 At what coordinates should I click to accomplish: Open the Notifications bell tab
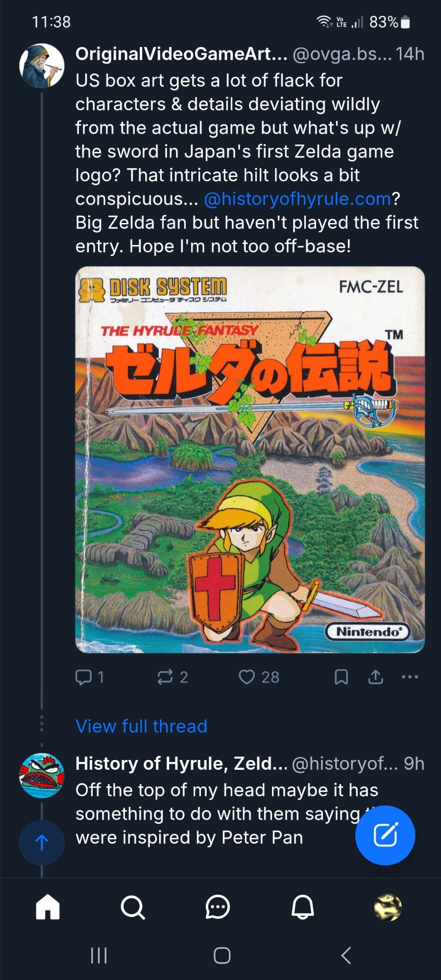pos(303,907)
